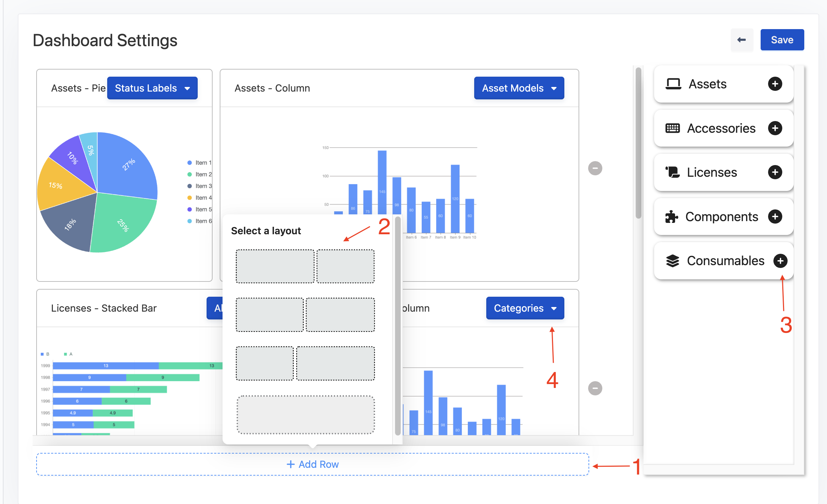Expand the Asset Models dropdown
Viewport: 827px width, 504px height.
tap(519, 88)
